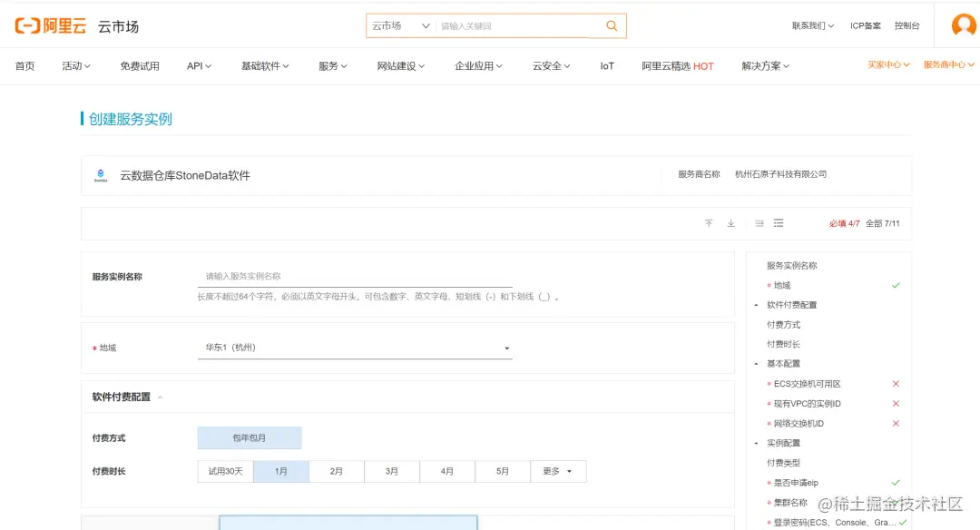Open the 云安全 menu
Viewport: 980px width, 530px height.
[552, 65]
